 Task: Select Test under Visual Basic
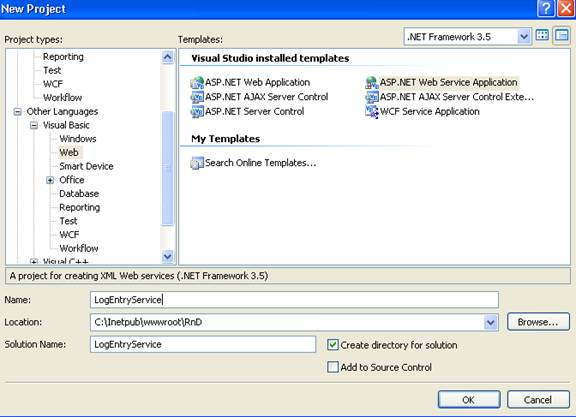pos(68,221)
